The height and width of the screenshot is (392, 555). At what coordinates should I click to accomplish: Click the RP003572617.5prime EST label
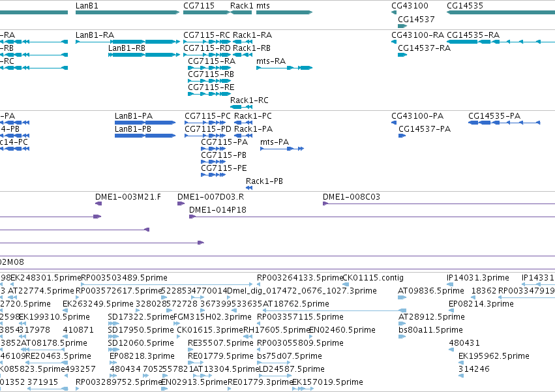119,291
